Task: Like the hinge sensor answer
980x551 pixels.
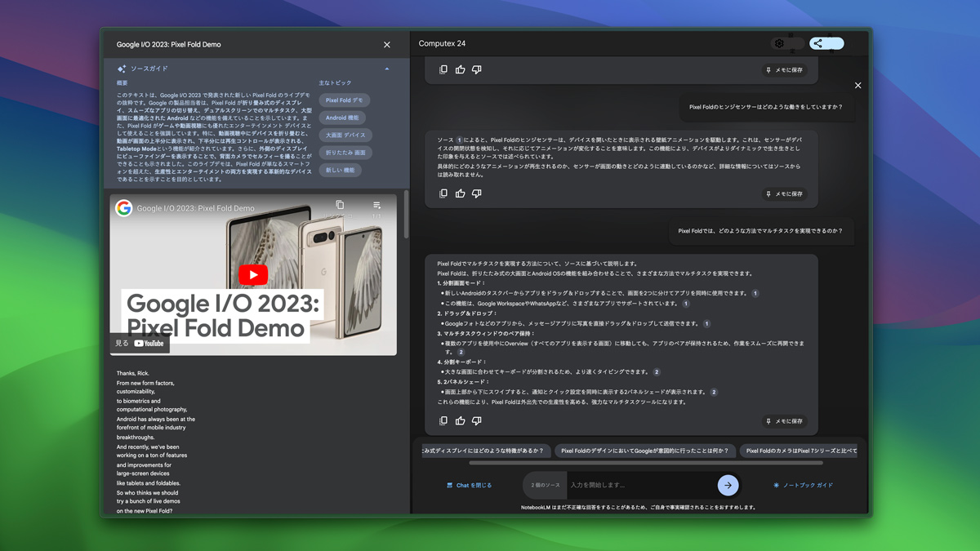Action: coord(461,194)
